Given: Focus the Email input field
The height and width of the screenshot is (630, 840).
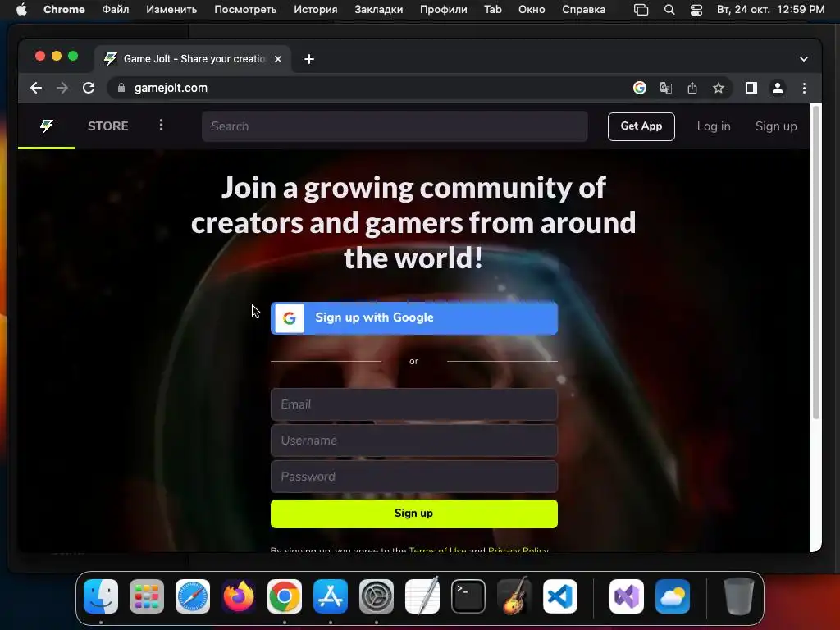Looking at the screenshot, I should 414,404.
